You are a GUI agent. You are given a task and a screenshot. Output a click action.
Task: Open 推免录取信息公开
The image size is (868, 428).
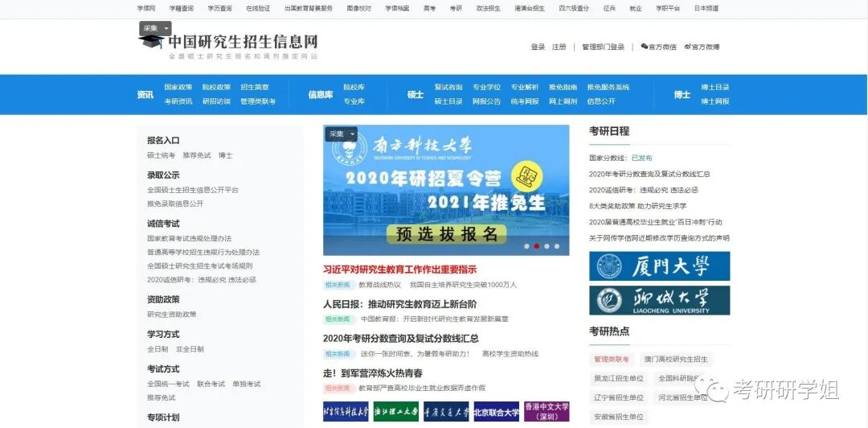pyautogui.click(x=175, y=204)
